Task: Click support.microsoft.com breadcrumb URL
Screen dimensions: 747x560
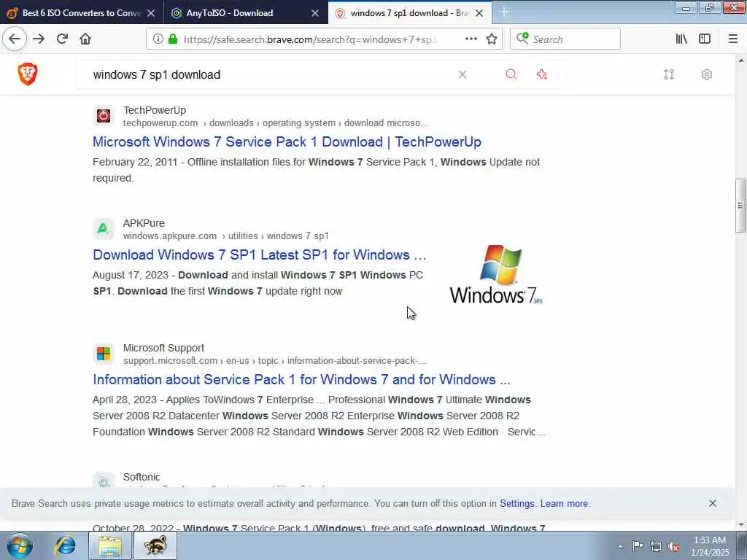Action: tap(170, 361)
